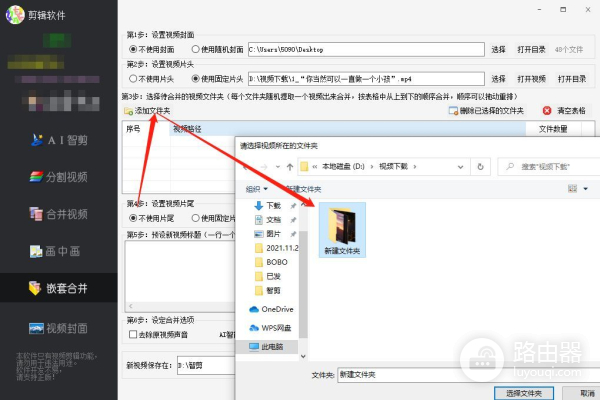Select the 智剪 folder in tree
Screen dimensions: 600x400
pos(269,291)
